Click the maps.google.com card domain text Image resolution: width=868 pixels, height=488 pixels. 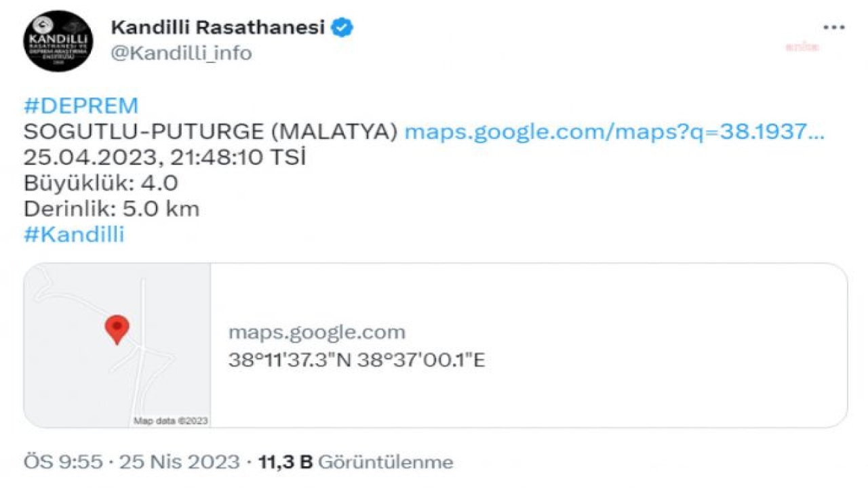[x=317, y=332]
